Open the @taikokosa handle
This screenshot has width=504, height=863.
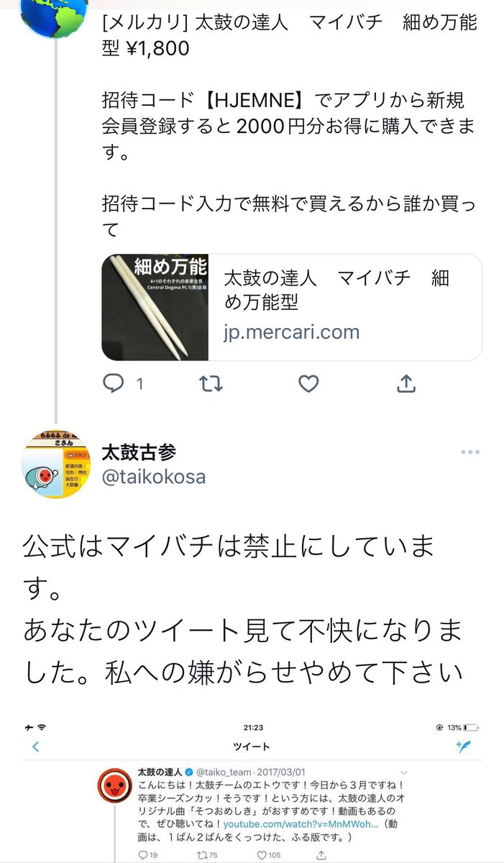[154, 477]
